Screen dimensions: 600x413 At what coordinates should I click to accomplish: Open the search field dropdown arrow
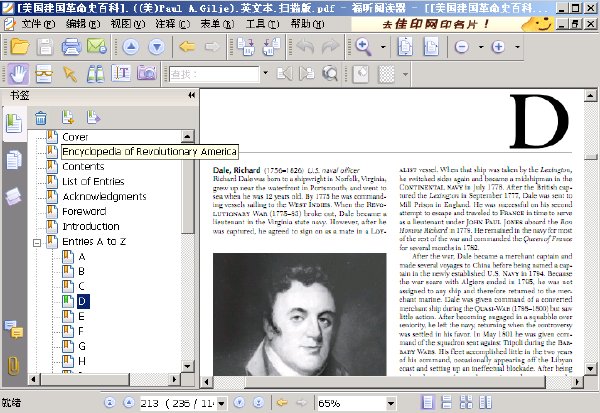click(265, 73)
